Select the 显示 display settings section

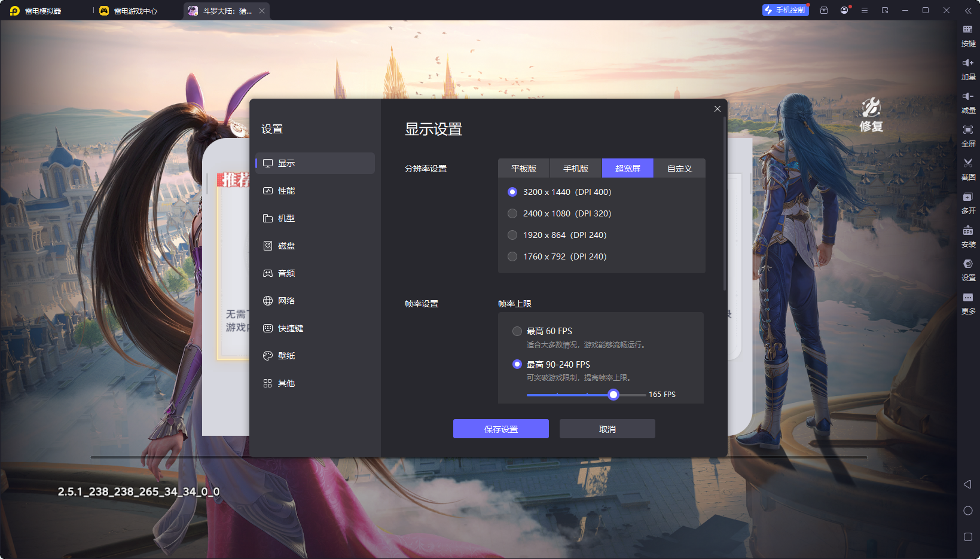[315, 163]
